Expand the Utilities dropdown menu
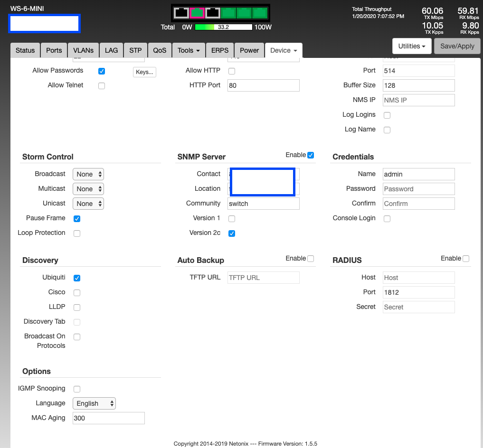 (x=411, y=46)
